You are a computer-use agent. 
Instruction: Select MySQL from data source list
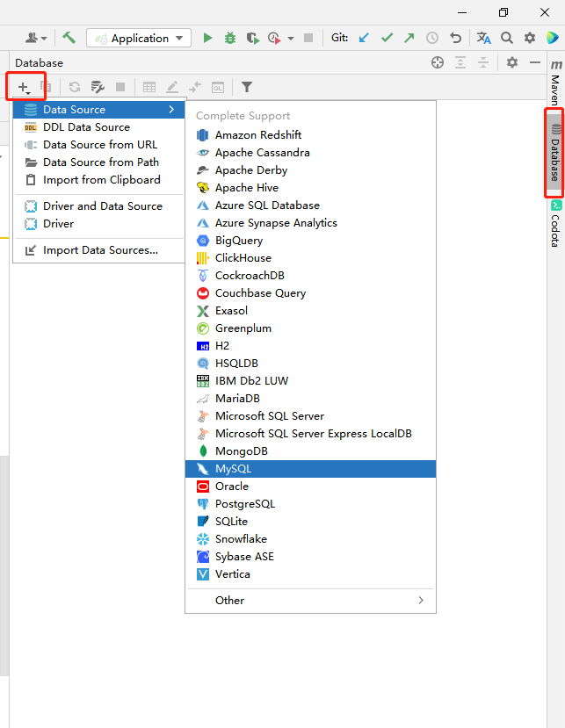[310, 469]
